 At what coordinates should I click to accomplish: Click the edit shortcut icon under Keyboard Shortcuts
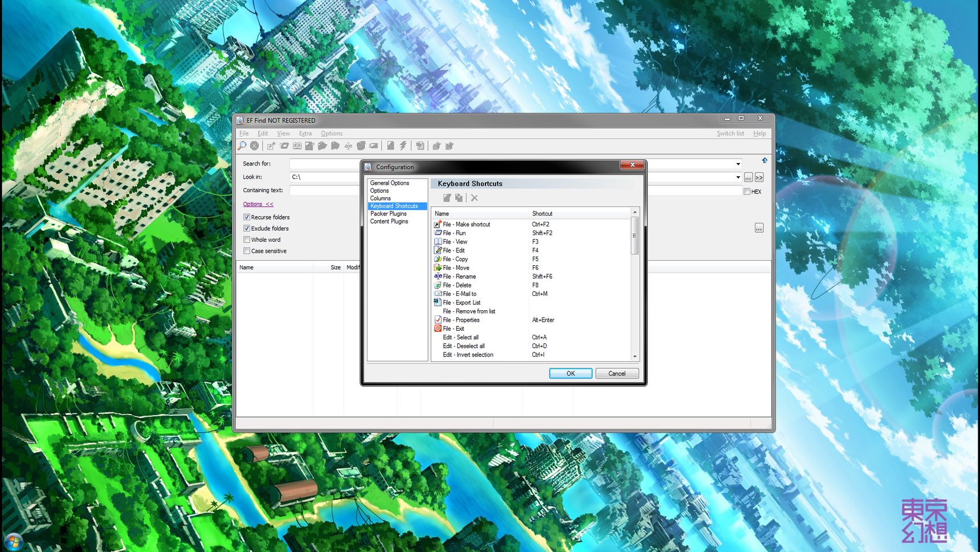(447, 198)
